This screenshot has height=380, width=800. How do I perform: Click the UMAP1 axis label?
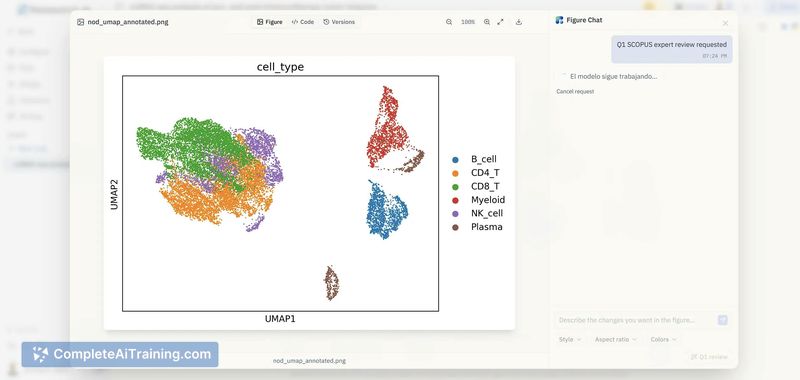(280, 319)
